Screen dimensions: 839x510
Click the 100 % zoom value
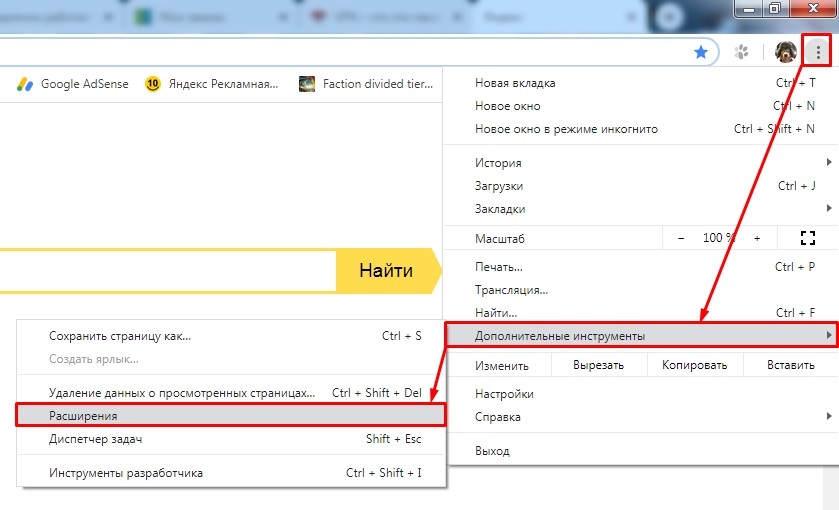pyautogui.click(x=719, y=238)
